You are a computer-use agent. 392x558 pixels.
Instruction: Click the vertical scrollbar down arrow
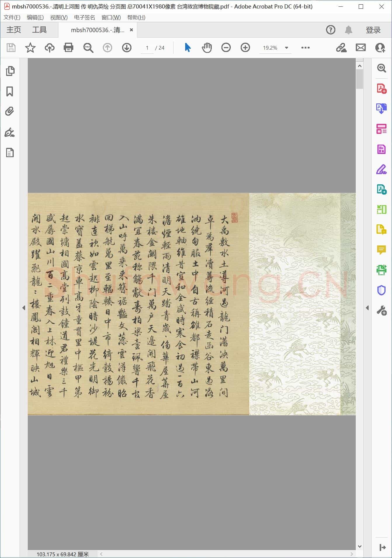(360, 546)
